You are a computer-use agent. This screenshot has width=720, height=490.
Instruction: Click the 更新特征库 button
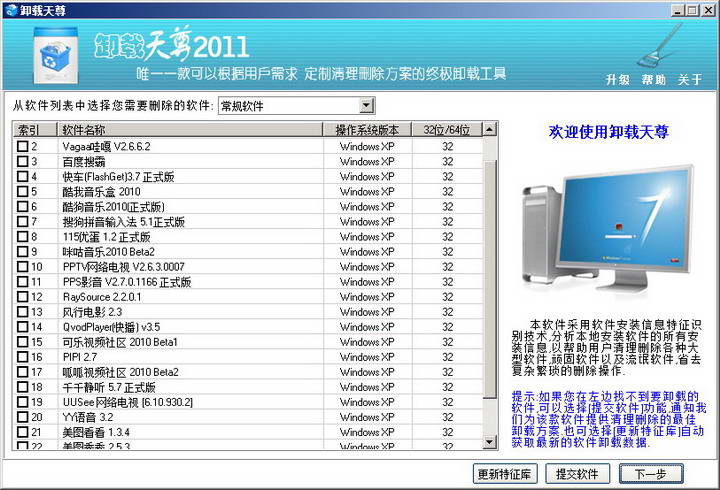click(x=504, y=473)
